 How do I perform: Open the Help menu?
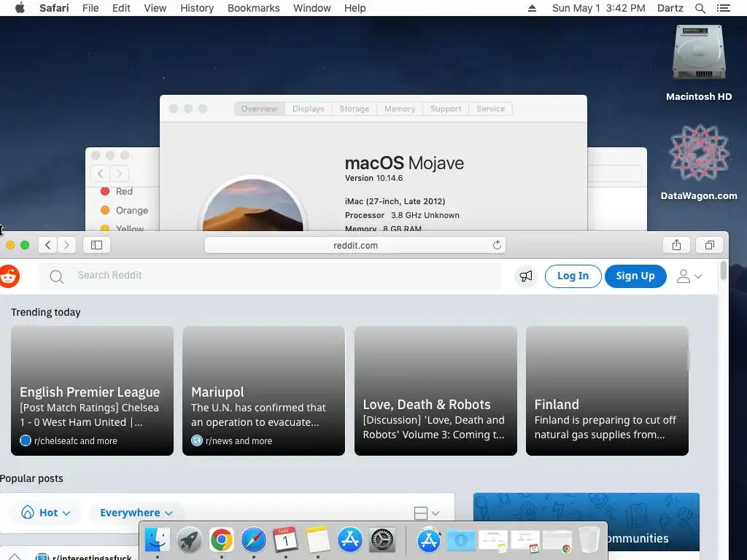pos(355,8)
